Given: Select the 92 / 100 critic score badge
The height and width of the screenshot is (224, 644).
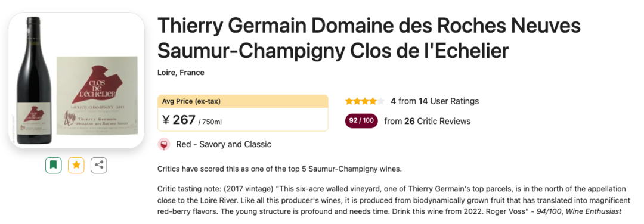Looking at the screenshot, I should 362,121.
